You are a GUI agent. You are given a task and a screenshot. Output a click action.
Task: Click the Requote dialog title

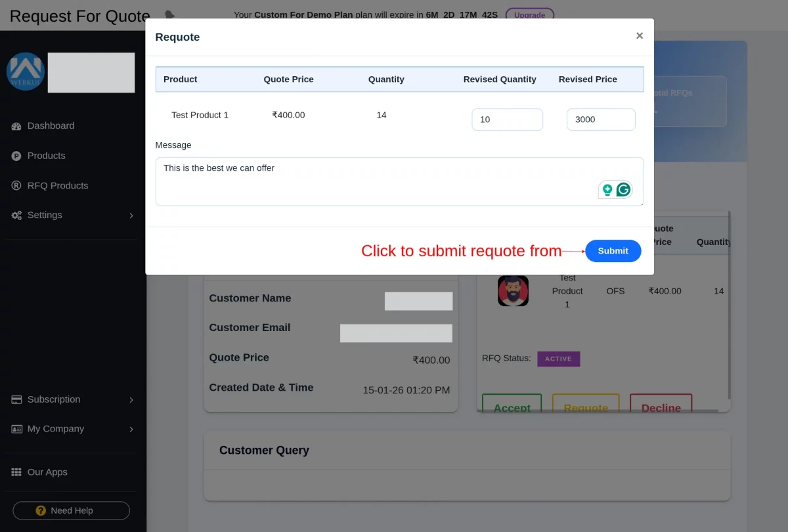point(177,37)
